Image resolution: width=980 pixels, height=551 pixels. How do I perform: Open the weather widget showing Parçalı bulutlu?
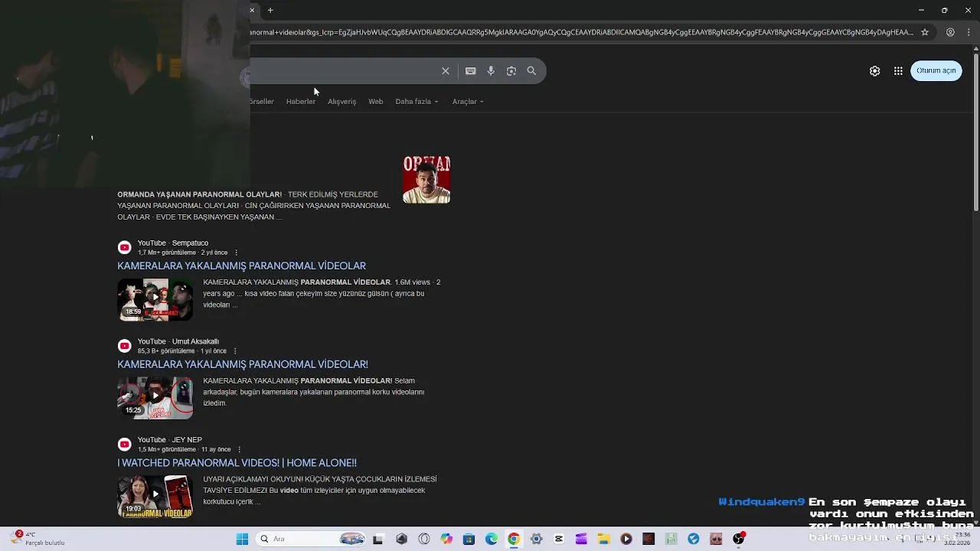tap(38, 539)
